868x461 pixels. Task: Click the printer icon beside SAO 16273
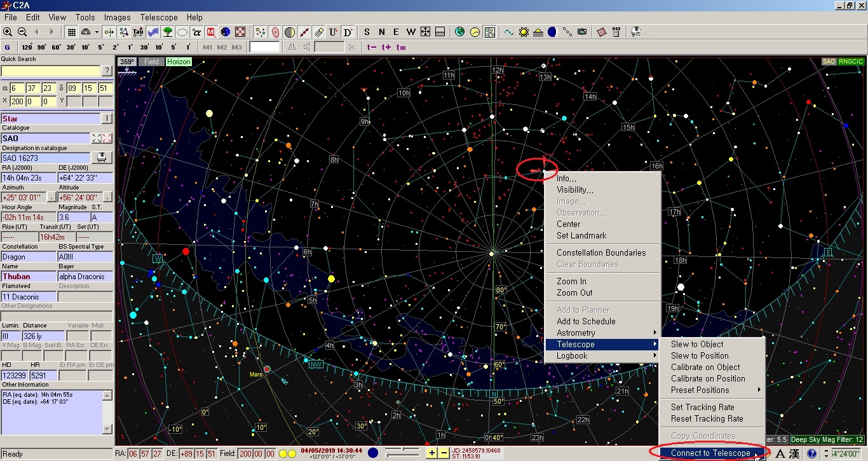(101, 157)
